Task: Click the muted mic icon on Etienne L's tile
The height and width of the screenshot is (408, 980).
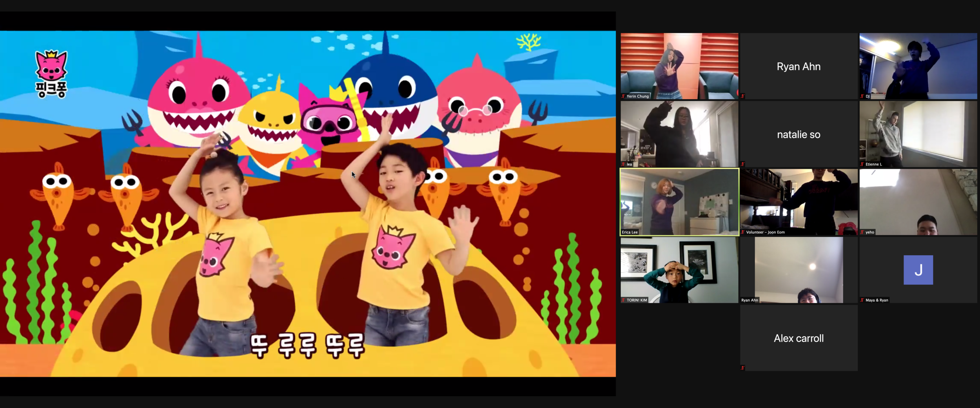Action: pyautogui.click(x=862, y=164)
